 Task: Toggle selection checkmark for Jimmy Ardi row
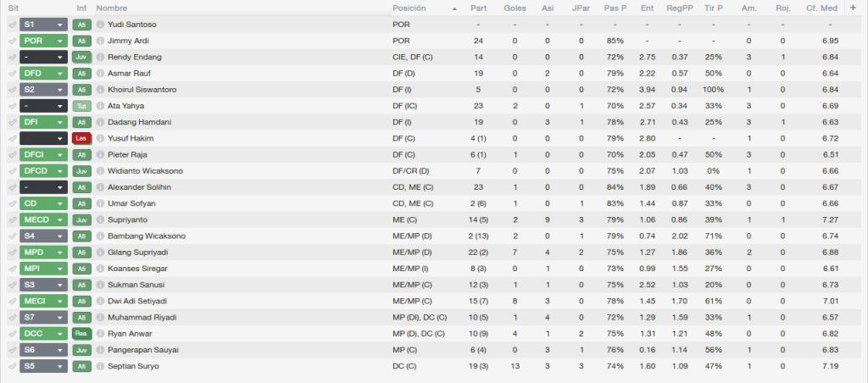[12, 41]
